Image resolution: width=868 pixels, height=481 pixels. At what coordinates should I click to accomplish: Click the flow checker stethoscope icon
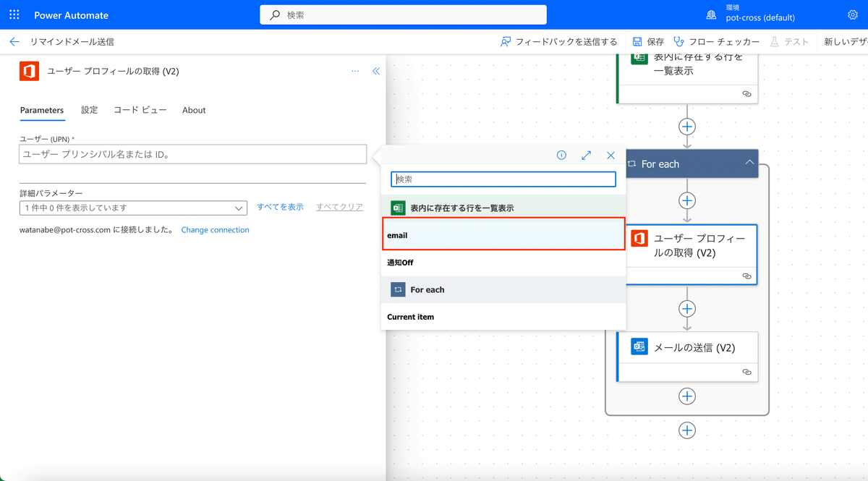678,42
